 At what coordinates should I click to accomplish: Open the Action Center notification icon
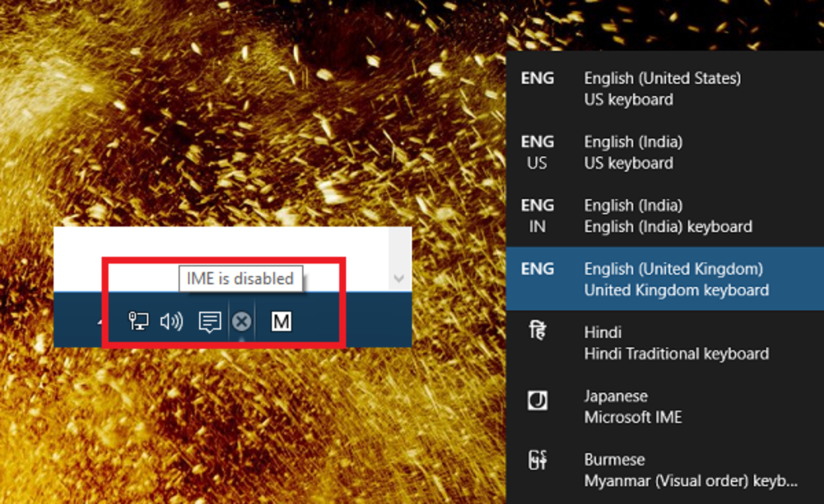pyautogui.click(x=209, y=321)
